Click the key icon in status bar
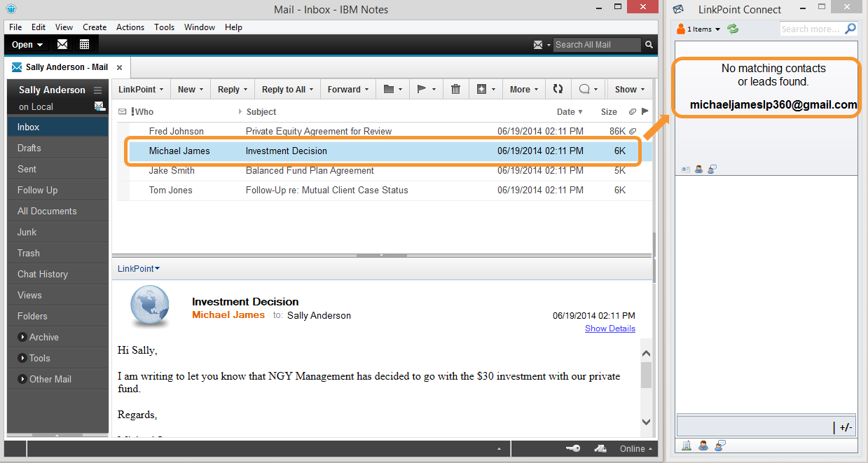This screenshot has height=463, width=868. coord(573,448)
